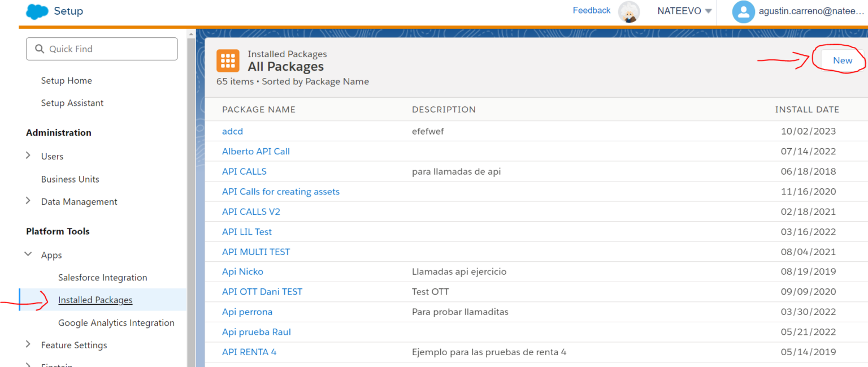This screenshot has height=367, width=868.
Task: Click the Feedback link at the top
Action: (x=591, y=10)
